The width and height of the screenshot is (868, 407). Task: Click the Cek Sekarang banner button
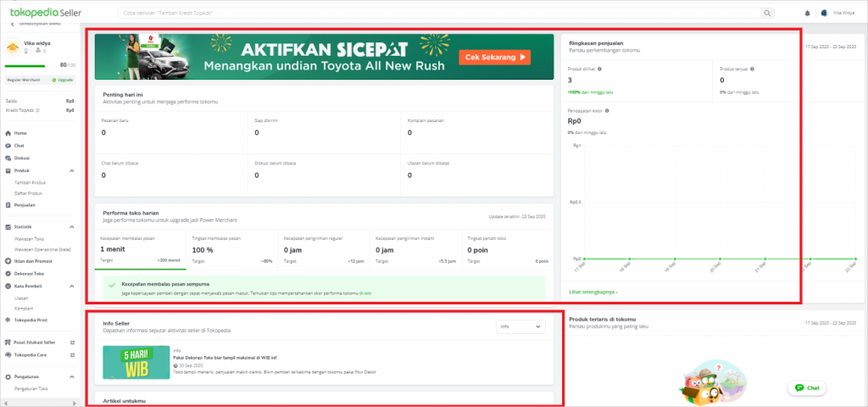click(495, 58)
